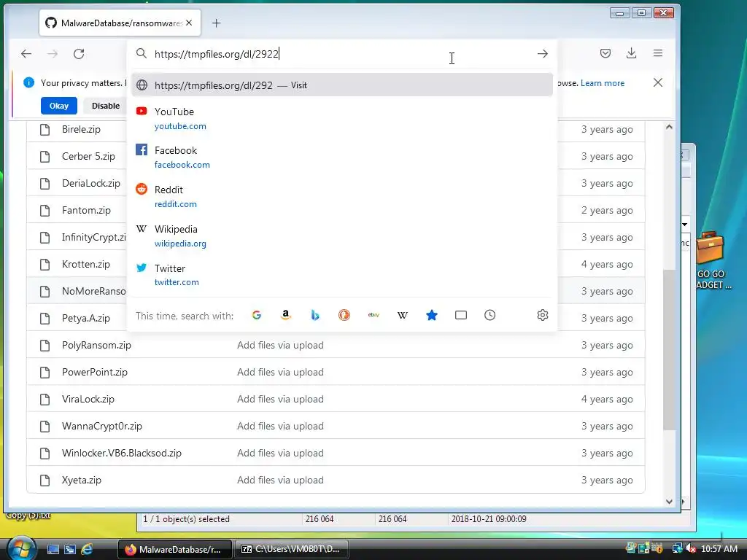Search this time with eBay
Screen dimensions: 747x560
[x=373, y=315]
